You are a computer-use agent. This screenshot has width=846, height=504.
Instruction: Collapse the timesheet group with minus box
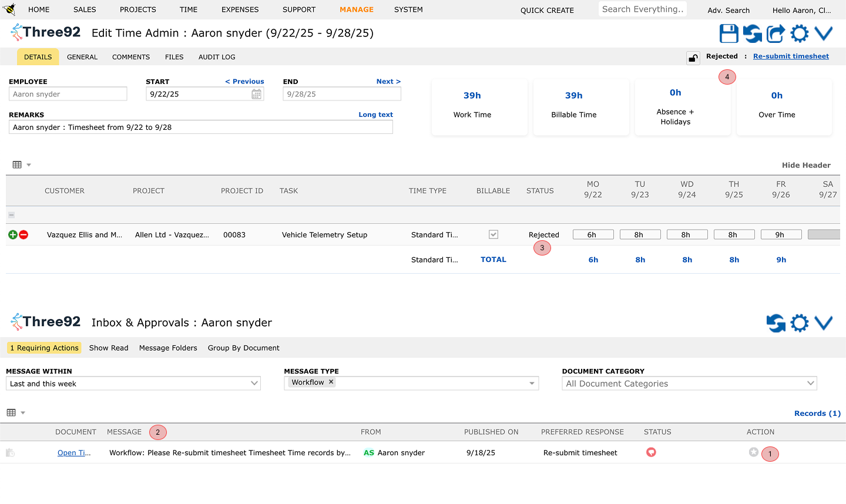11,215
